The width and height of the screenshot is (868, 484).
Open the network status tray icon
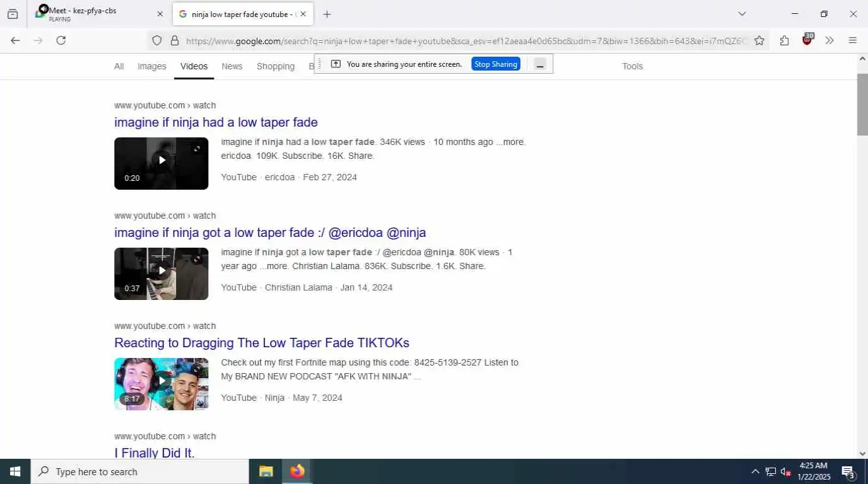point(770,471)
